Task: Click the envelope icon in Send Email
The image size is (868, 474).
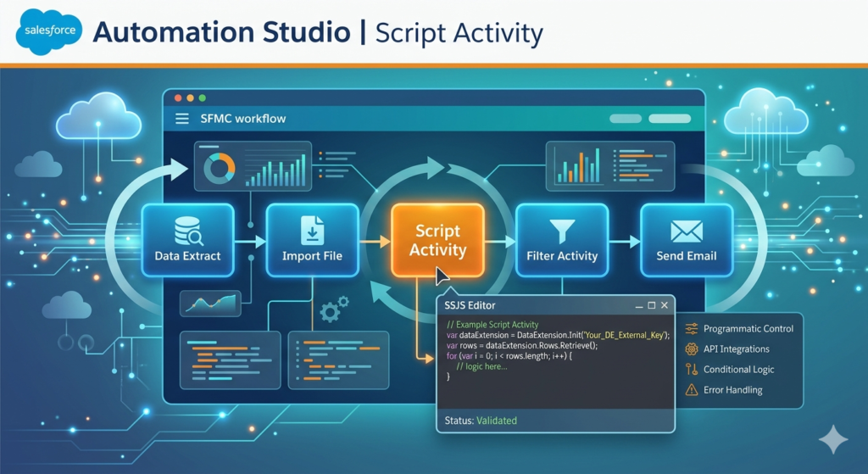Action: [687, 231]
